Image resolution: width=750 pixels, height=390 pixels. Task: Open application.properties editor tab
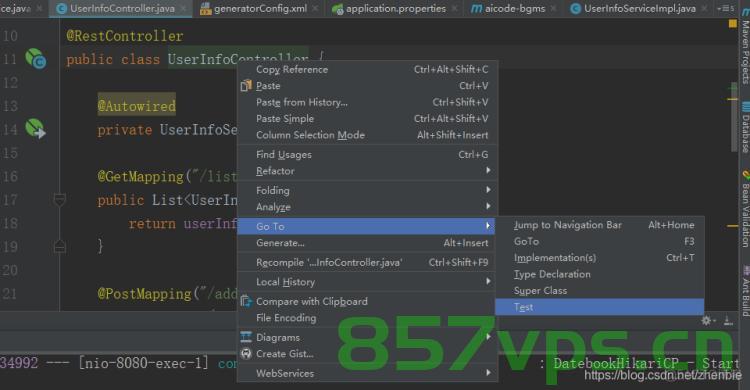395,8
